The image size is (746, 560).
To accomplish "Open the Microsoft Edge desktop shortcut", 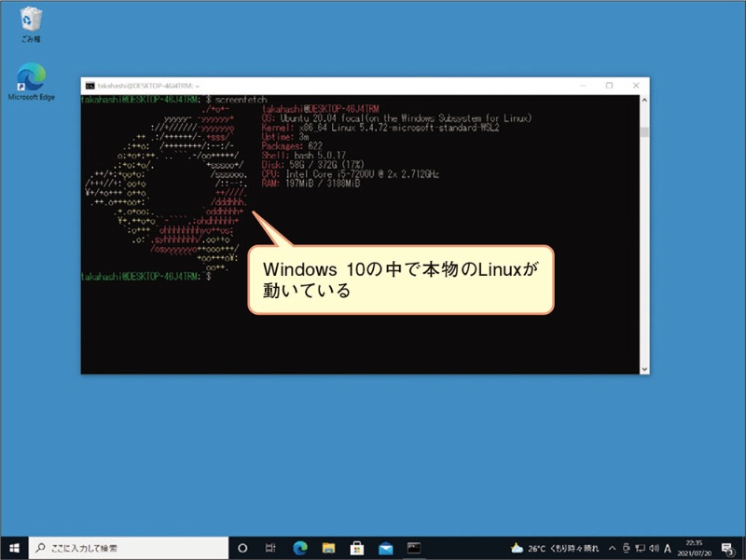I will point(31,79).
